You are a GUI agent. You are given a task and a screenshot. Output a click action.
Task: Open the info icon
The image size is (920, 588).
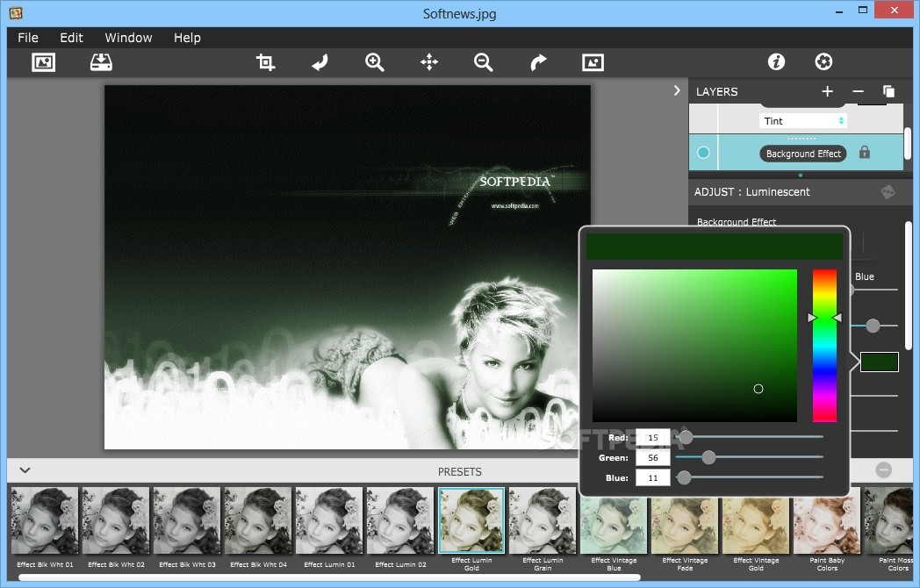776,61
